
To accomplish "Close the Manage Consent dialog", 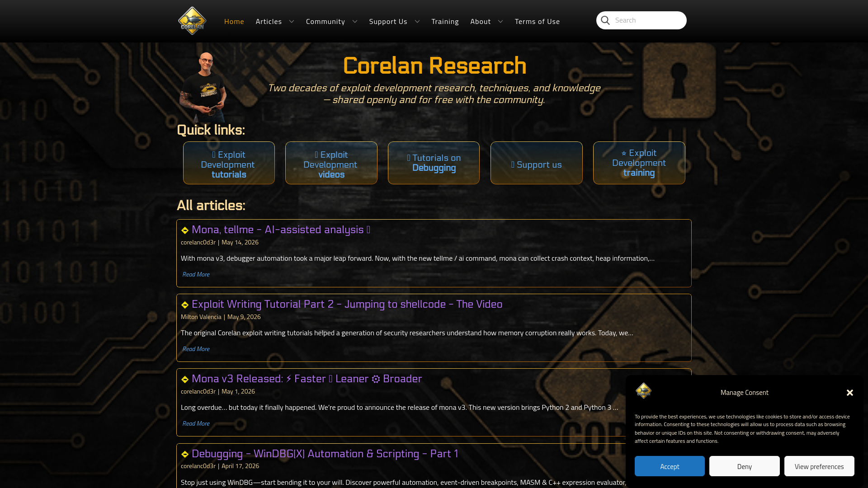I will tap(850, 393).
